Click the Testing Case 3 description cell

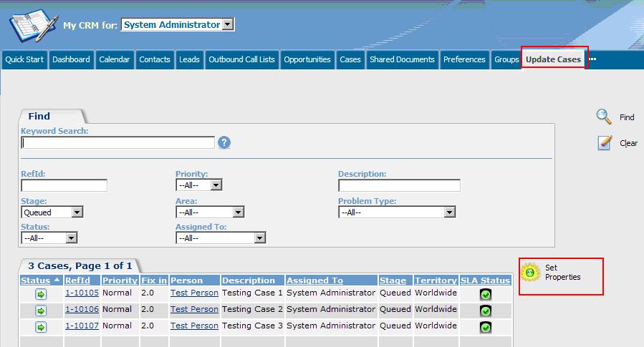click(x=252, y=326)
